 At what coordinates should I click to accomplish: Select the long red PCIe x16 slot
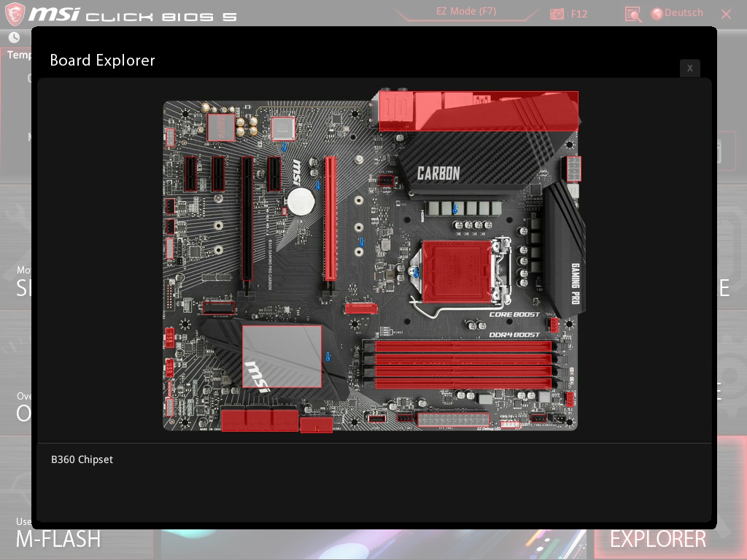tap(330, 219)
